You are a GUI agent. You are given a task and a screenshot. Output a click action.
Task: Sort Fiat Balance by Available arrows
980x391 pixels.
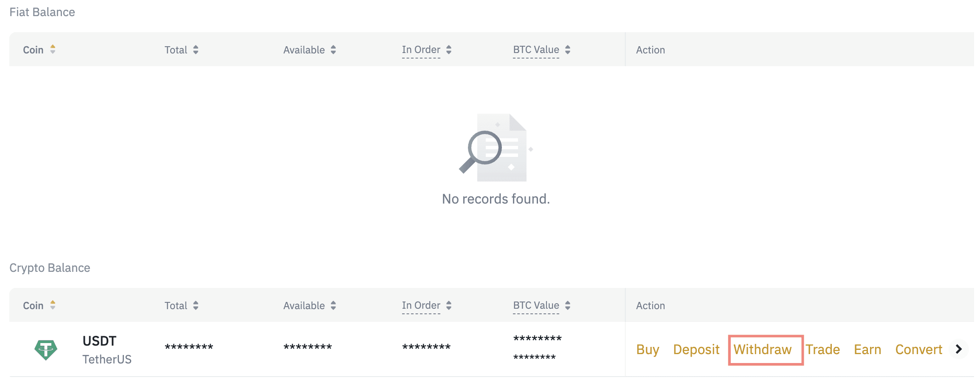tap(333, 50)
